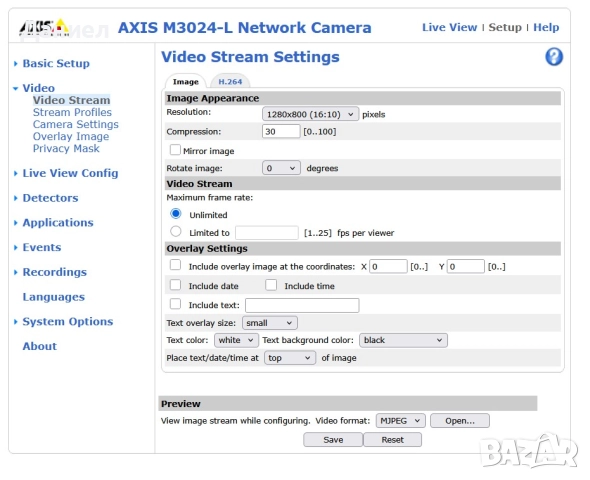Expand the Recordings section
Screen dimensions: 590x480
click(x=55, y=272)
